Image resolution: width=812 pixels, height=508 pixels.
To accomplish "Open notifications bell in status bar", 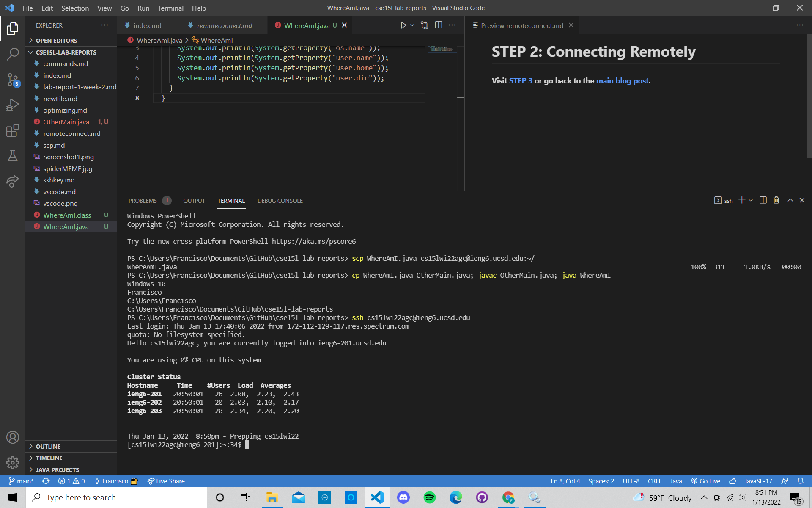I will coord(801,481).
